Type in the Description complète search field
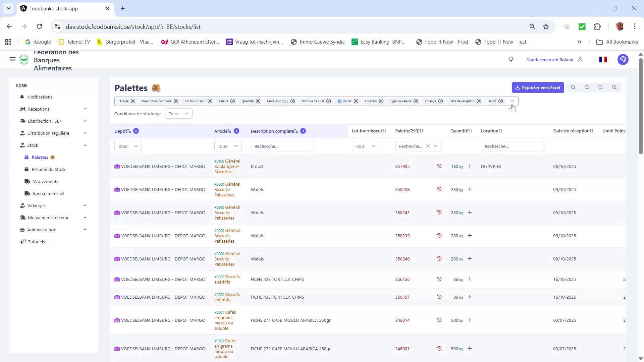The height and width of the screenshot is (362, 644). 282,146
